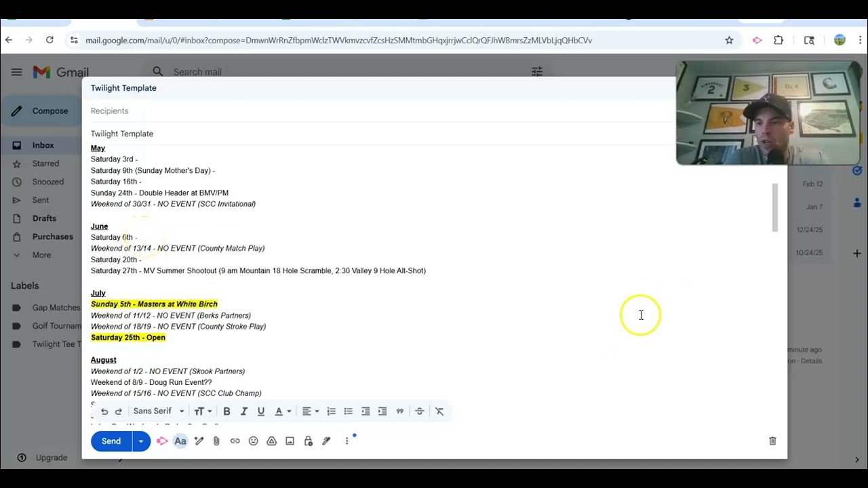Open more send options arrow
This screenshot has width=868, height=488.
[x=141, y=441]
